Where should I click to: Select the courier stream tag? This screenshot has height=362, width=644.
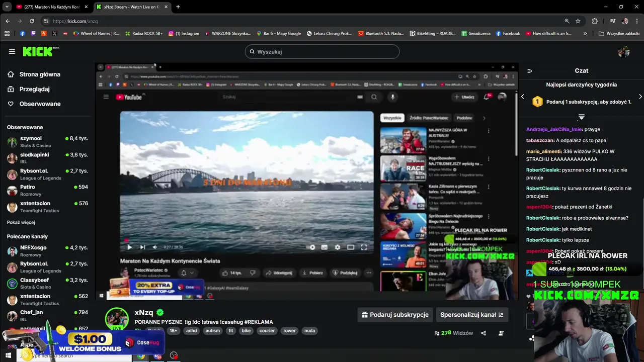[267, 331]
